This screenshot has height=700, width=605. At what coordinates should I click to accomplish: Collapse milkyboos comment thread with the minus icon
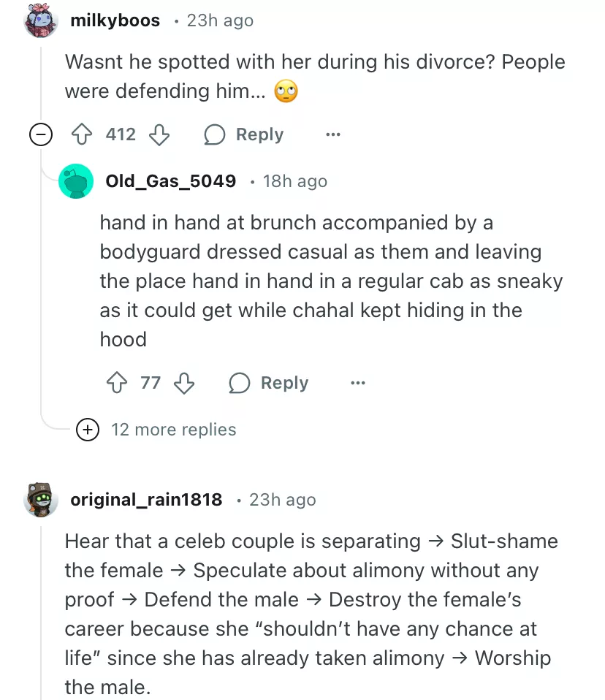[x=40, y=134]
